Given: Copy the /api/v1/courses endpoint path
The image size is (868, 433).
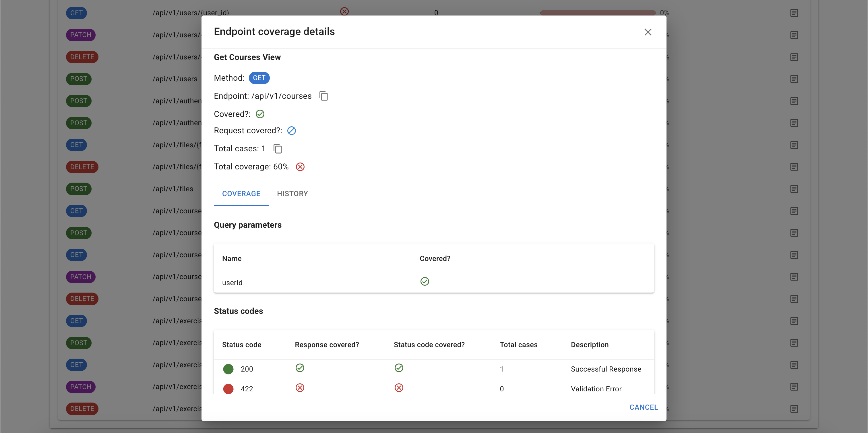Looking at the screenshot, I should tap(323, 96).
